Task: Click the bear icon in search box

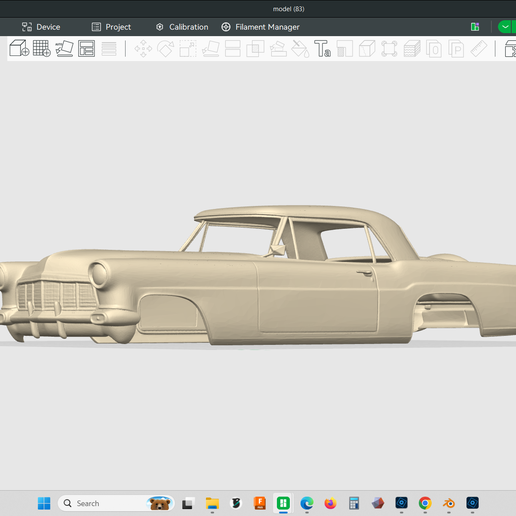Action: click(x=159, y=503)
